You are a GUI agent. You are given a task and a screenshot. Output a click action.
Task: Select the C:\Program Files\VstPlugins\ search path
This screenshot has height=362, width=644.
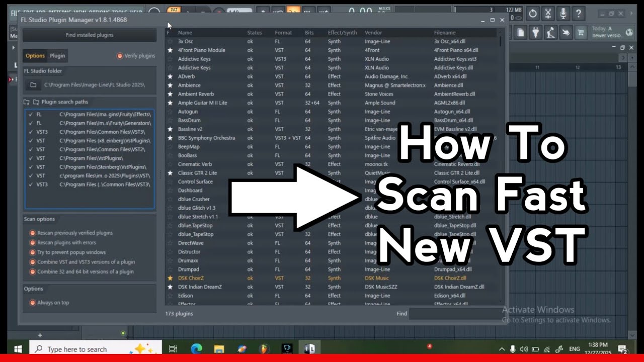point(90,158)
